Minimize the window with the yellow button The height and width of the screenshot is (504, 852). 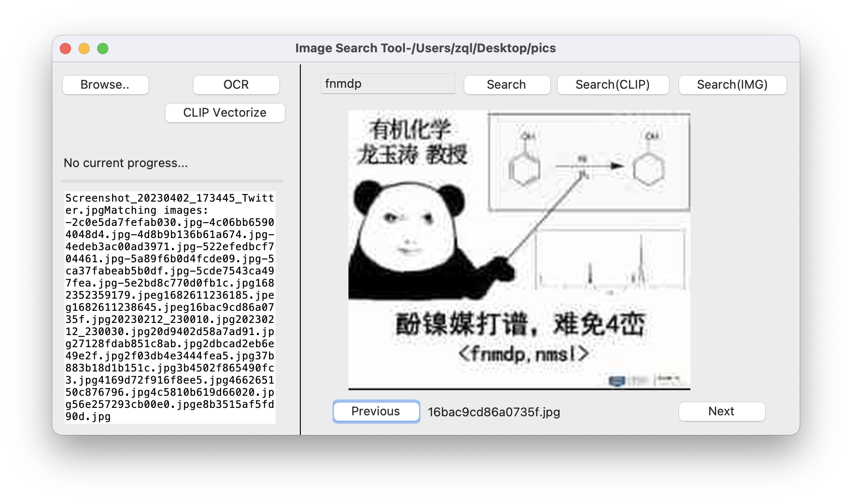tap(85, 48)
